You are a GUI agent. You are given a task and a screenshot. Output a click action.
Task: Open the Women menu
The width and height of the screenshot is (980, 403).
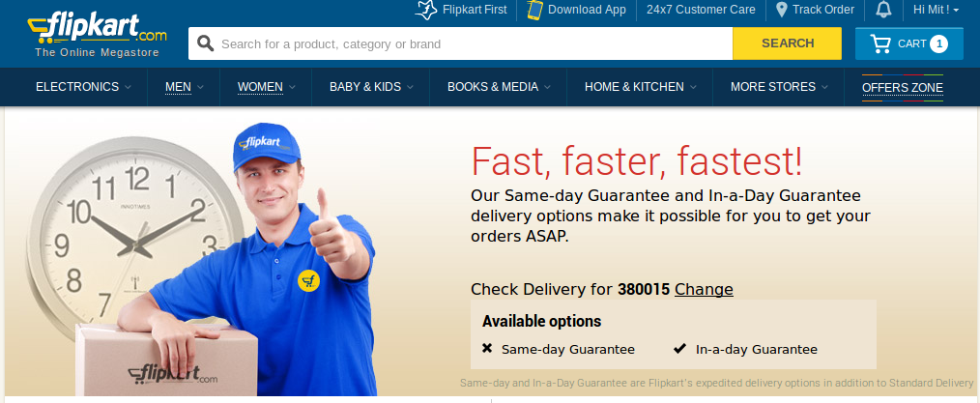(266, 87)
